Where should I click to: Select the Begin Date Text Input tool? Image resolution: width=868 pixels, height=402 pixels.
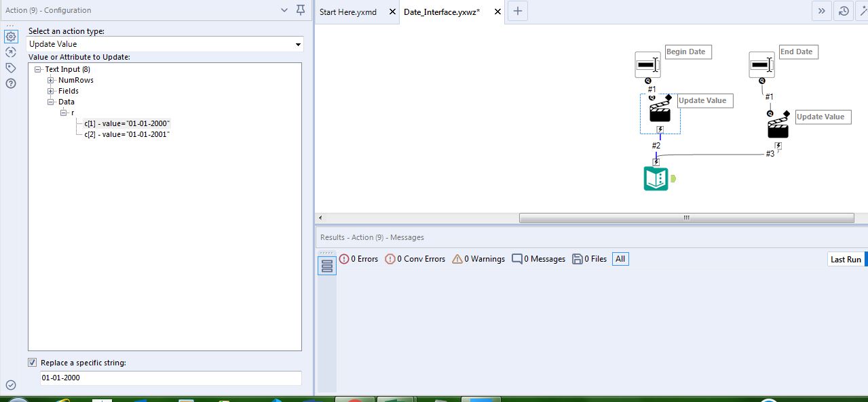(647, 64)
